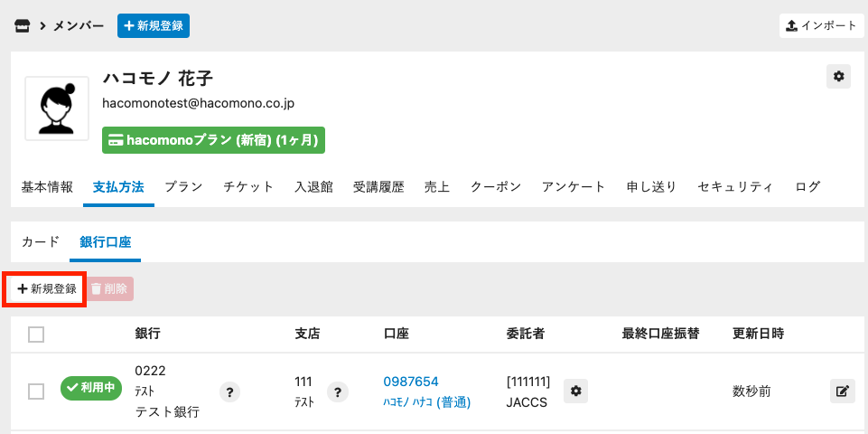Screen dimensions: 868x434
Task: Click the help icon next to branch 111
Action: pos(338,392)
